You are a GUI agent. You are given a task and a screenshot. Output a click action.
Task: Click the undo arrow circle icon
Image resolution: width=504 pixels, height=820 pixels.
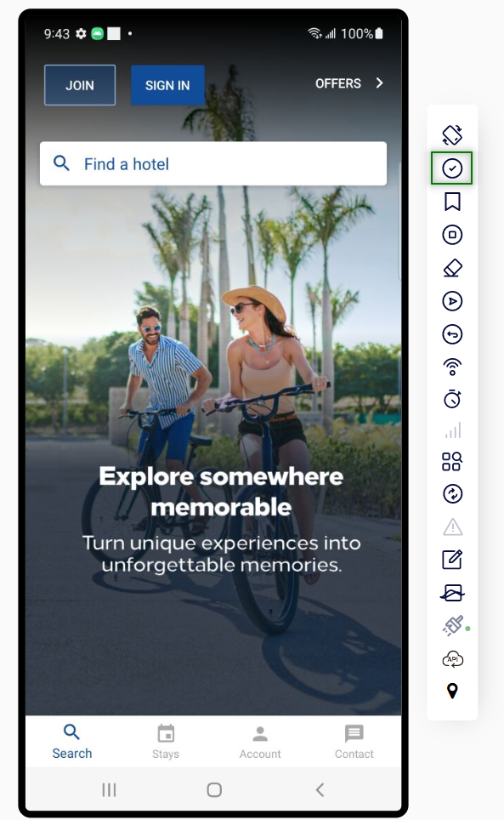pos(452,334)
